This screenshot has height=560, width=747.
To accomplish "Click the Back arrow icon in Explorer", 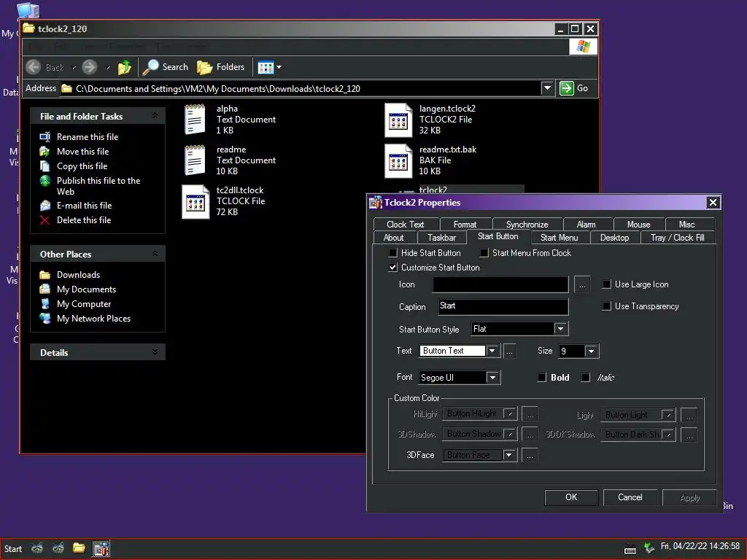I will tap(34, 67).
